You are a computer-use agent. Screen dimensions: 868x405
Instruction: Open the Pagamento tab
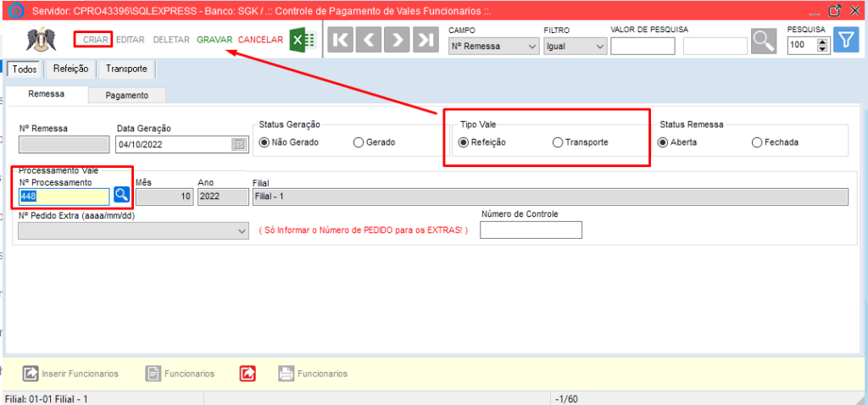(x=127, y=95)
